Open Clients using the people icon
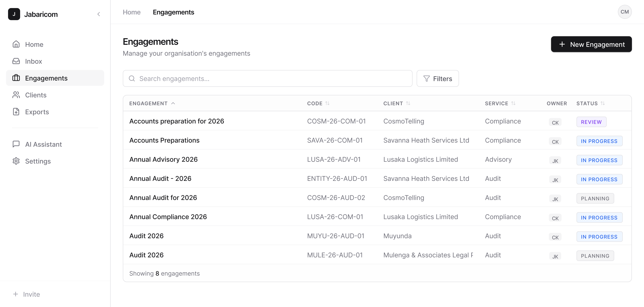This screenshot has height=307, width=644. [x=16, y=95]
